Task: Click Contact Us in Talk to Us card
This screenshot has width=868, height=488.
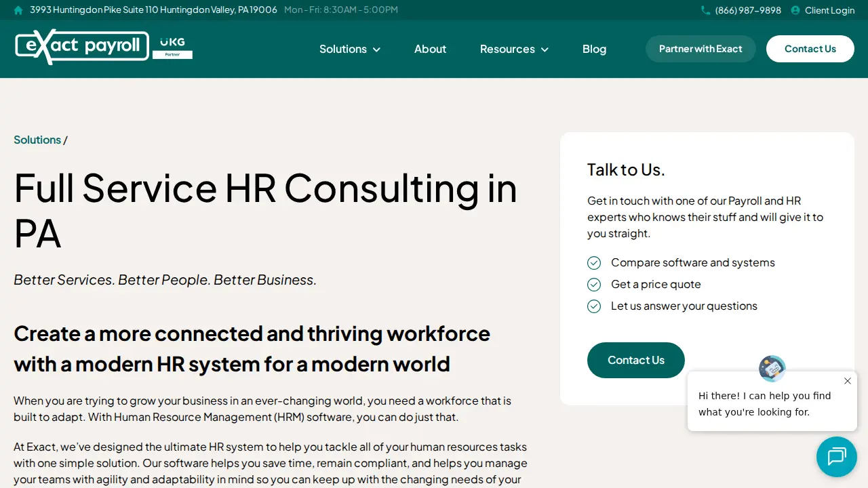Action: [x=636, y=360]
